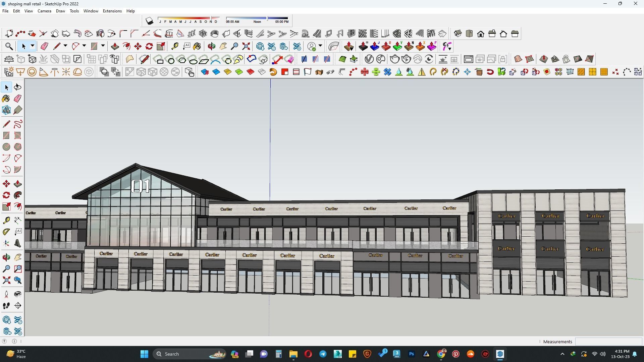Click Vector Push Pull green V icon
Screen dimensions: 644x362
click(x=397, y=46)
